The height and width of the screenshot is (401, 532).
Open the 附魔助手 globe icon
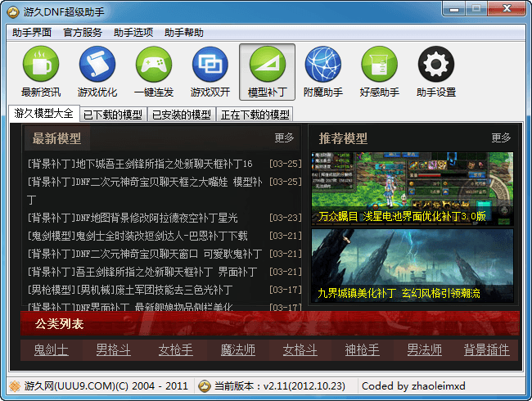click(323, 65)
